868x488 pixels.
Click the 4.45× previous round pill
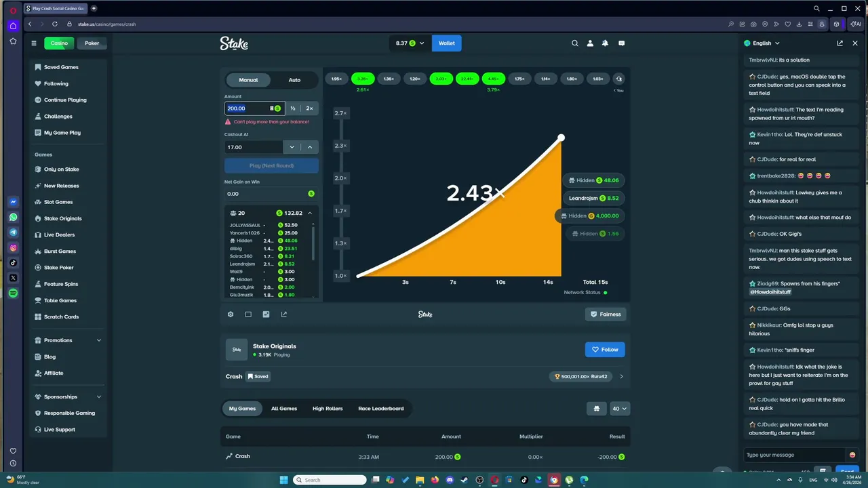(493, 79)
